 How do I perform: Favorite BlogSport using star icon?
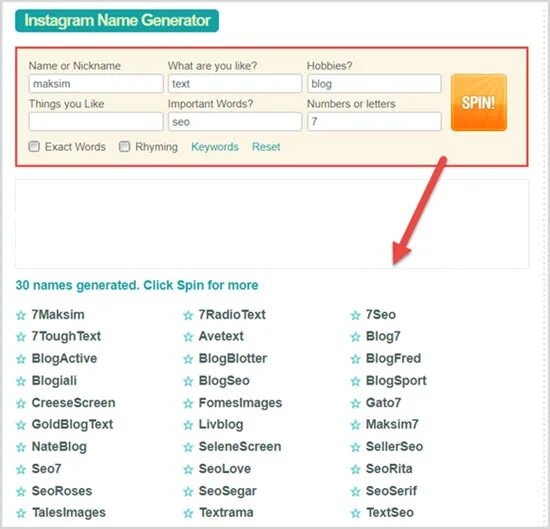[x=356, y=381]
